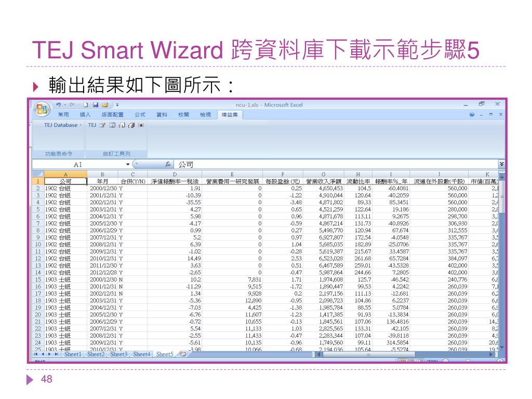
Task: Click the TEJ text button in custom toolbar
Action: pos(92,125)
